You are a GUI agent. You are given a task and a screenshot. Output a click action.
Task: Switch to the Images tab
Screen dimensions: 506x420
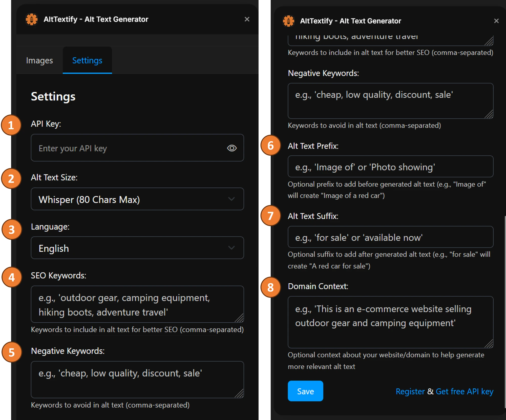coord(39,60)
